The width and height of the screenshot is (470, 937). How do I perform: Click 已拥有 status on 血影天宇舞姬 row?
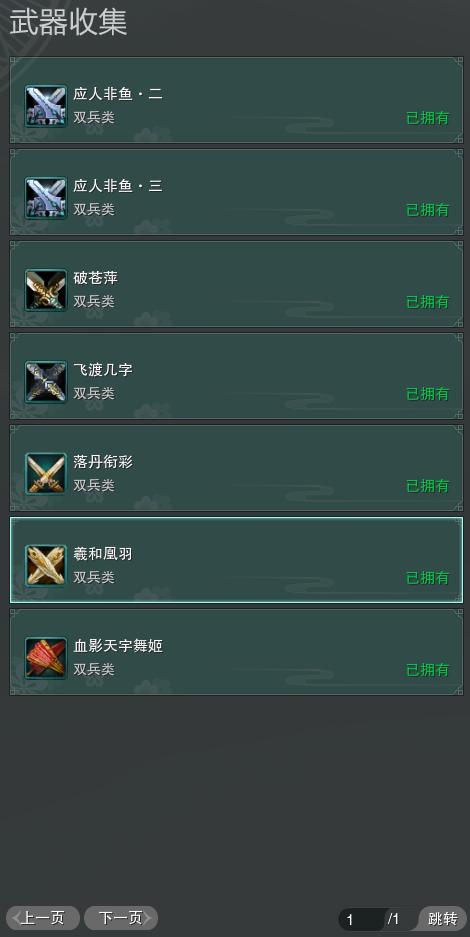pyautogui.click(x=428, y=670)
